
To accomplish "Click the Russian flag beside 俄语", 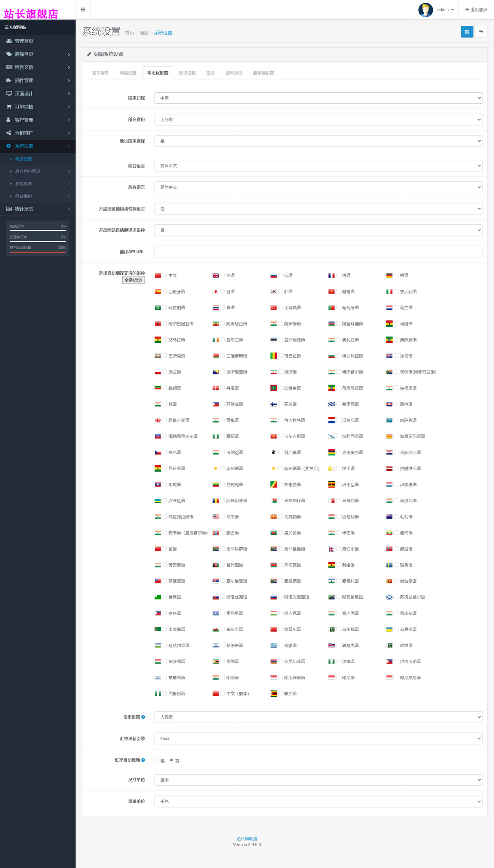I will [x=273, y=275].
